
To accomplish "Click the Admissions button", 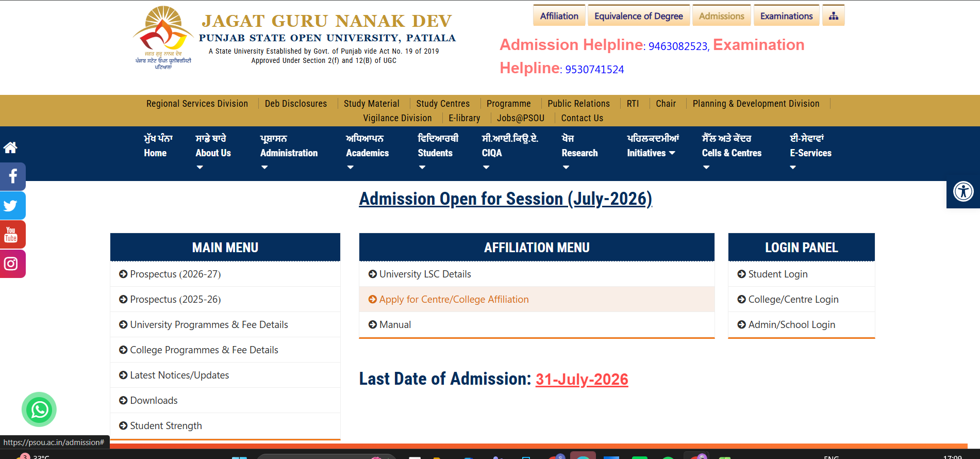I will pos(721,16).
